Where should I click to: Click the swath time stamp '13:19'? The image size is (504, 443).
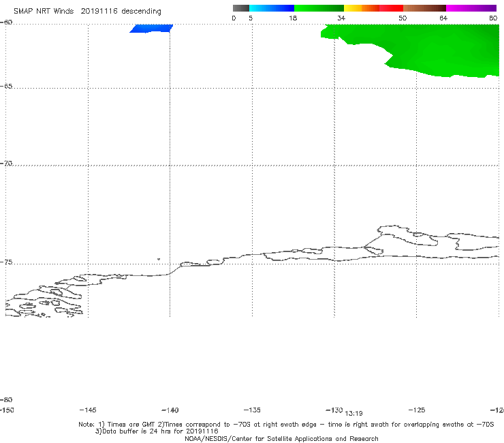point(353,414)
